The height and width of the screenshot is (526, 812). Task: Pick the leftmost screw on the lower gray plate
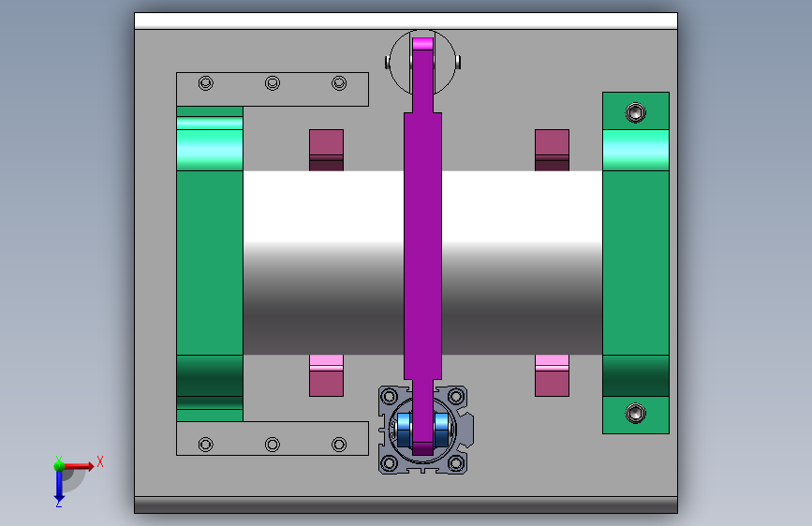coord(206,445)
